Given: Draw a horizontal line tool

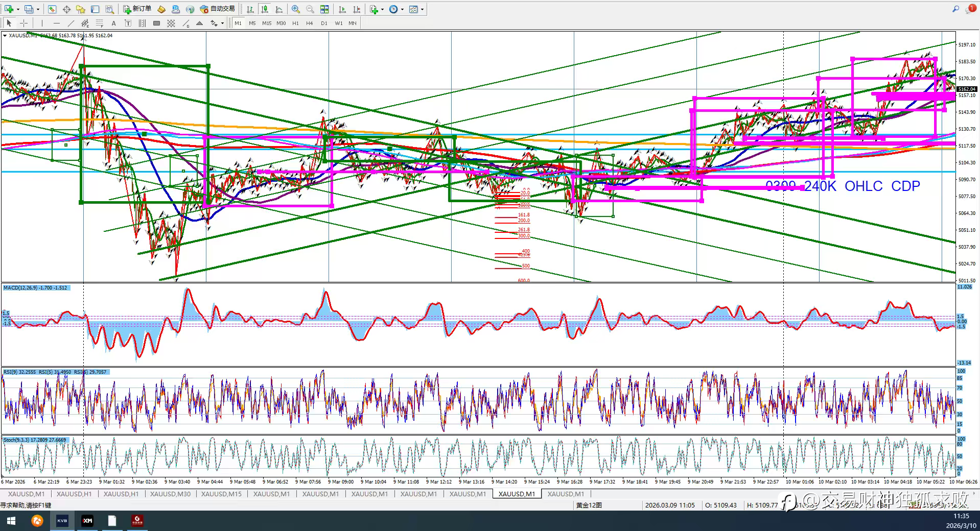Looking at the screenshot, I should pyautogui.click(x=56, y=23).
